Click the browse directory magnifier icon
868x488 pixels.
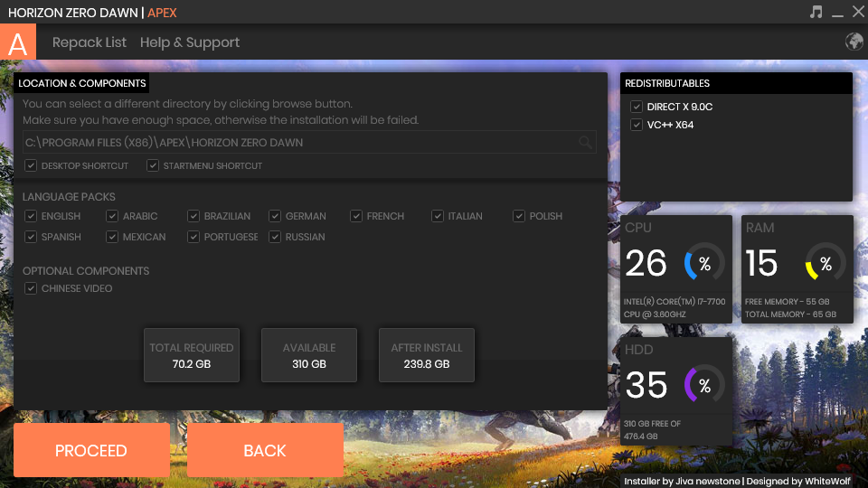pos(585,143)
